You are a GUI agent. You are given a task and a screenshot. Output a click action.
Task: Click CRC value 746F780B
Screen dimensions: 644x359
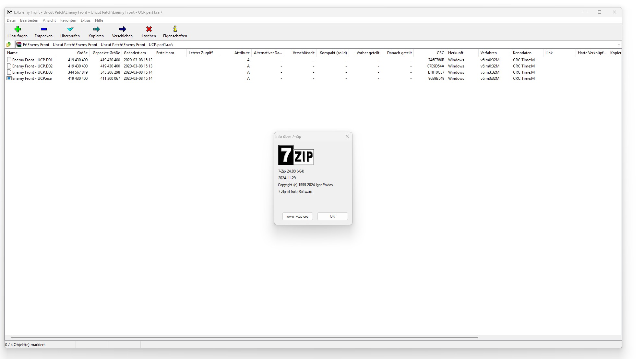coord(436,60)
